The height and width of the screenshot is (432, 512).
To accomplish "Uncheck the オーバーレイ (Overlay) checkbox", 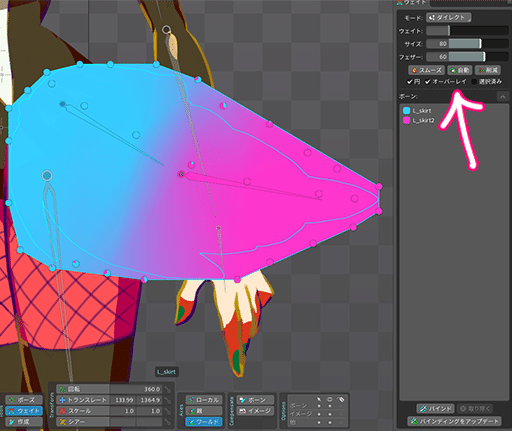I will [428, 82].
